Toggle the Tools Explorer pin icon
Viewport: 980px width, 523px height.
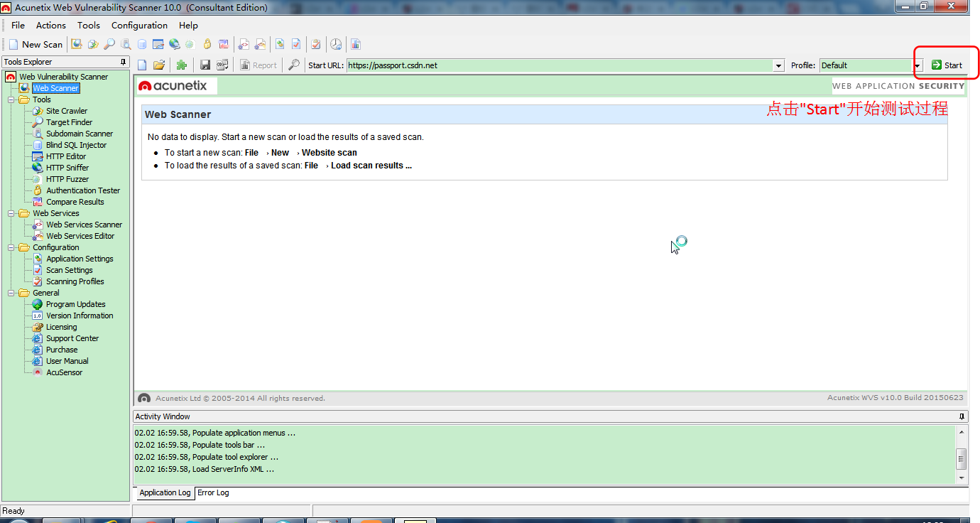124,62
